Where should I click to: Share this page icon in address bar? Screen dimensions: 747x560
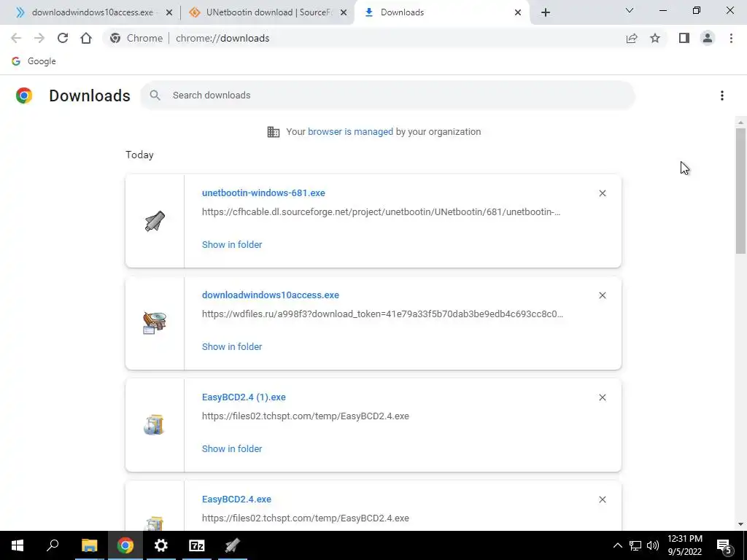(x=632, y=38)
